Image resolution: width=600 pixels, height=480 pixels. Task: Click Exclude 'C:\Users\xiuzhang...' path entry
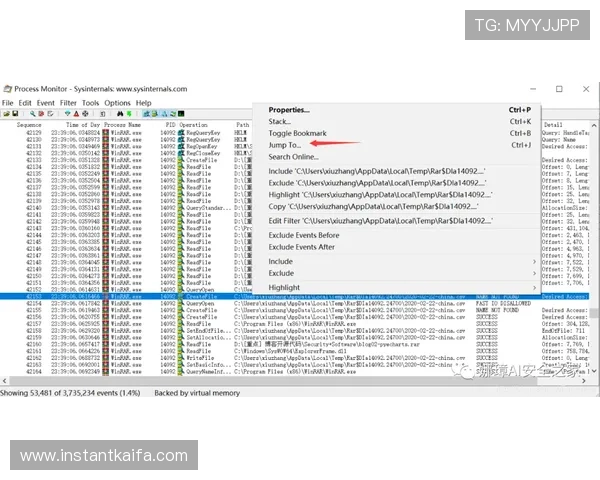coord(396,183)
